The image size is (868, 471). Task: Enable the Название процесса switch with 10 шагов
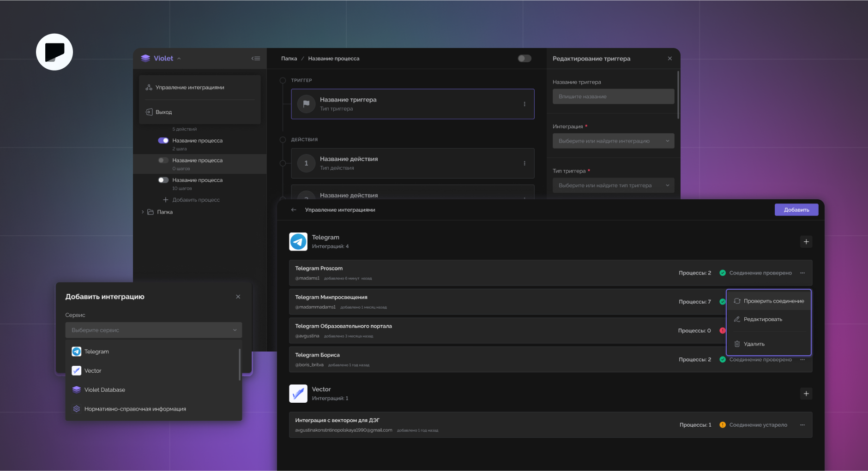click(163, 180)
